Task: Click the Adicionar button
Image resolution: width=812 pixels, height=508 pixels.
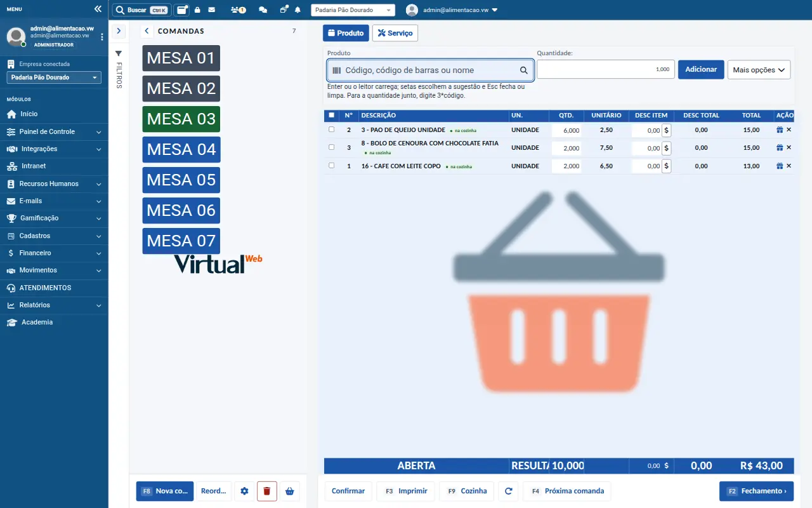Action: click(x=701, y=70)
